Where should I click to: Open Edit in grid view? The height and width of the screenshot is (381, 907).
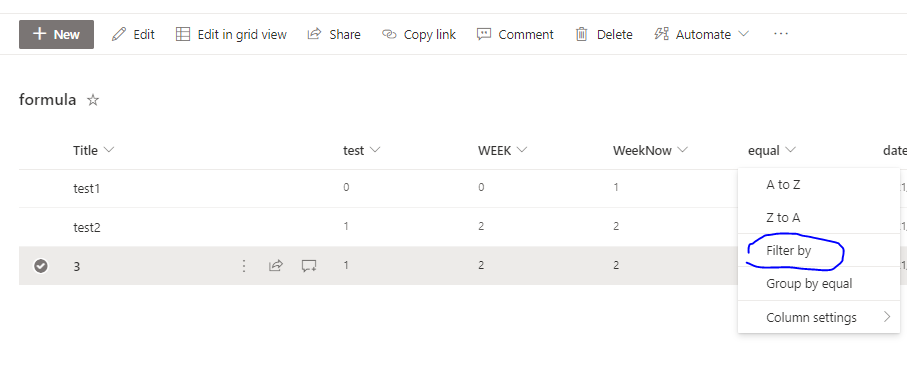(231, 34)
